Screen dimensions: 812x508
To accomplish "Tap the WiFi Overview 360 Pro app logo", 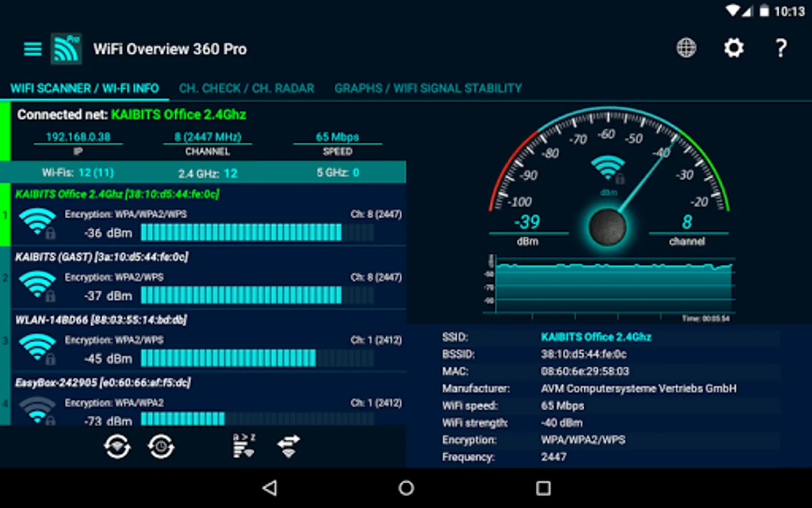I will (66, 49).
